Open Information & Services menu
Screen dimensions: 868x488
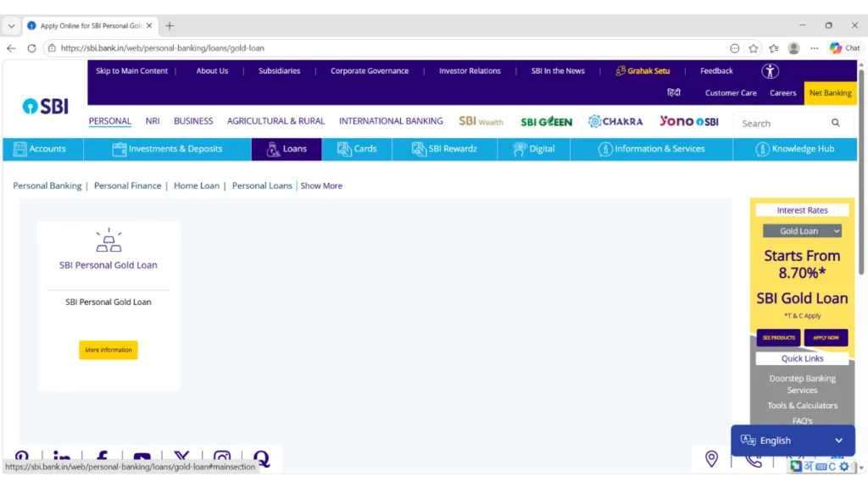(652, 149)
